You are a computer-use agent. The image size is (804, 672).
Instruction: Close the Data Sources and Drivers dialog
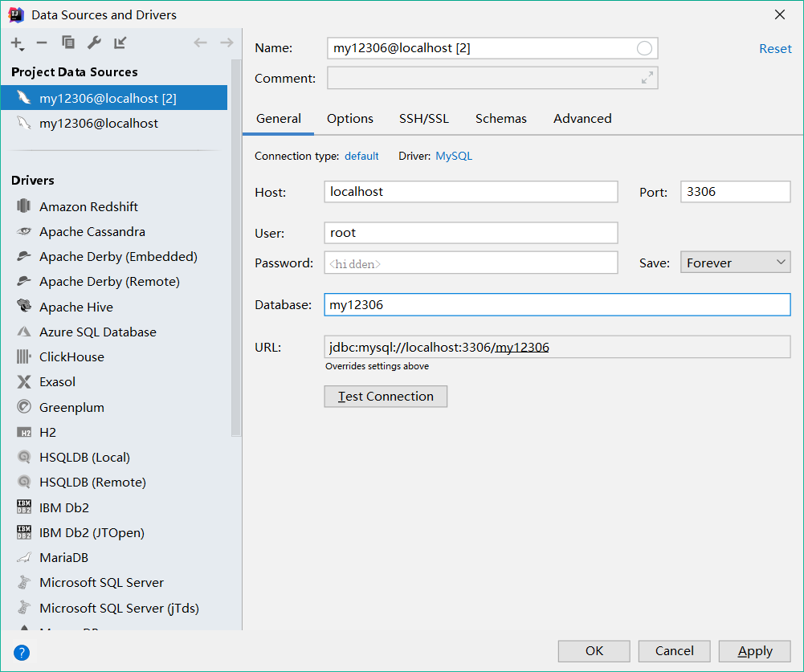tap(779, 15)
